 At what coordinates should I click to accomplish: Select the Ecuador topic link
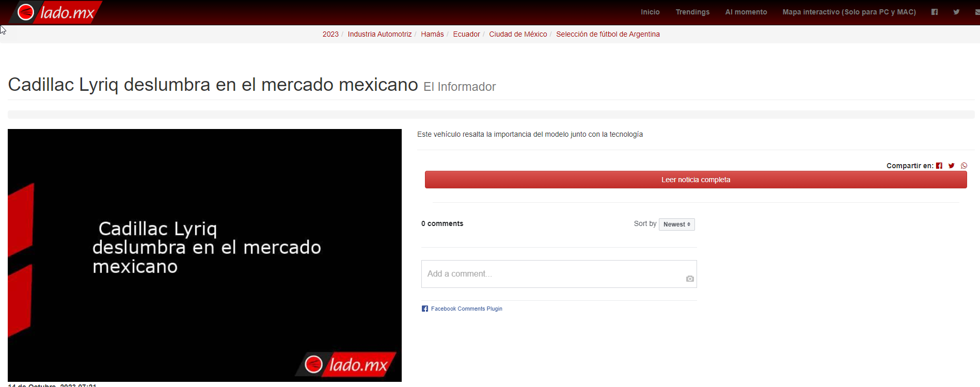[466, 34]
